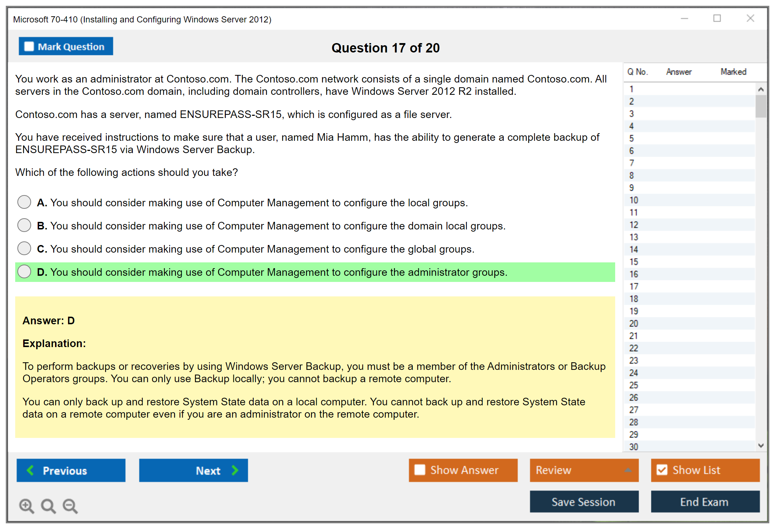
Task: Click the green right arrow on Next
Action: click(235, 470)
